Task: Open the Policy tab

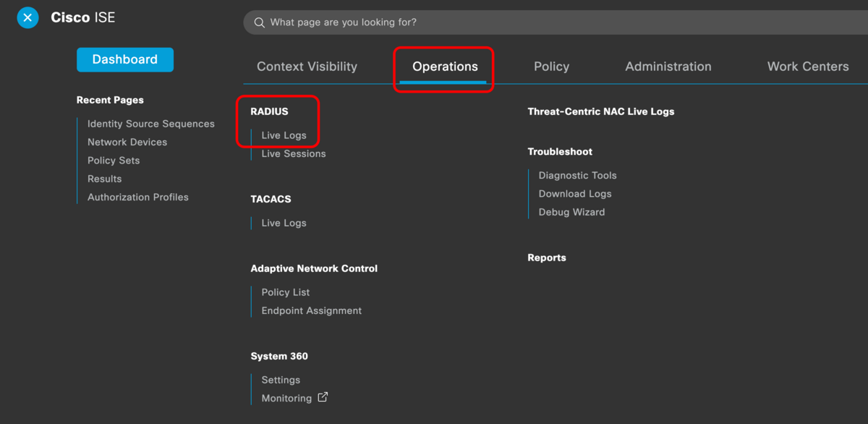Action: [551, 67]
